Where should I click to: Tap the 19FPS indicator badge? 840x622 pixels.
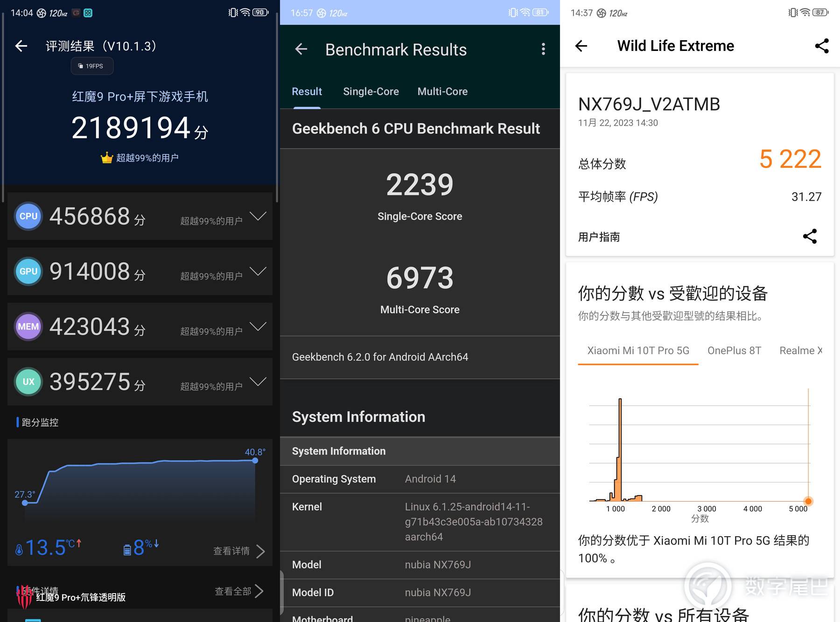[92, 66]
